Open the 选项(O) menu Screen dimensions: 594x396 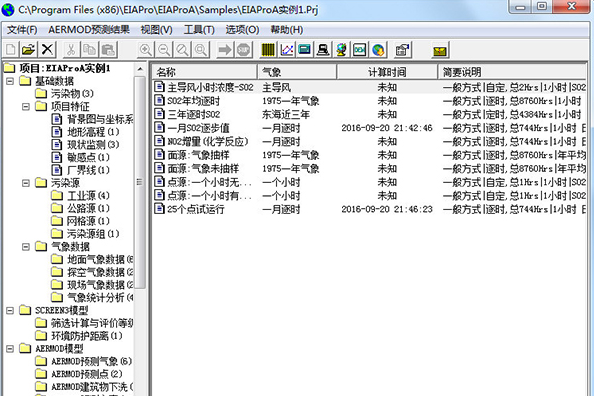[x=242, y=30]
